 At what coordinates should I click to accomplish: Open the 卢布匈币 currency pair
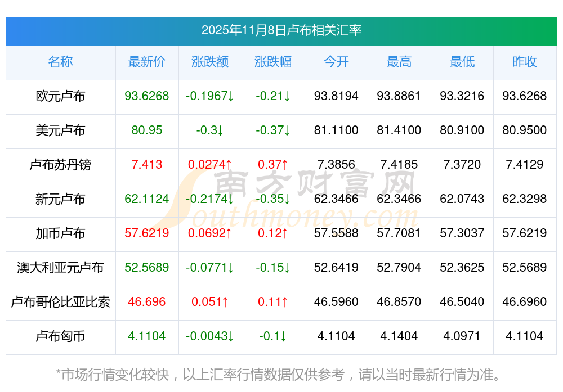(x=60, y=336)
